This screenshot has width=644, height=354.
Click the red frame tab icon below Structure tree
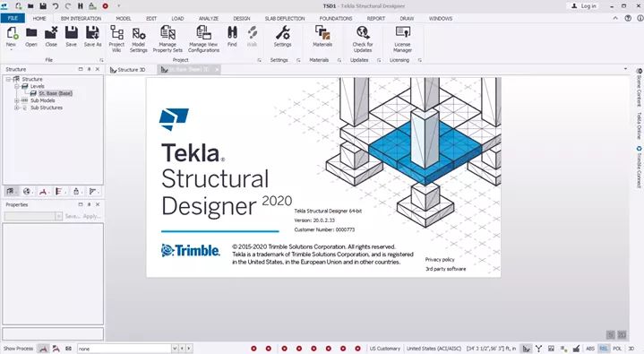pos(43,191)
